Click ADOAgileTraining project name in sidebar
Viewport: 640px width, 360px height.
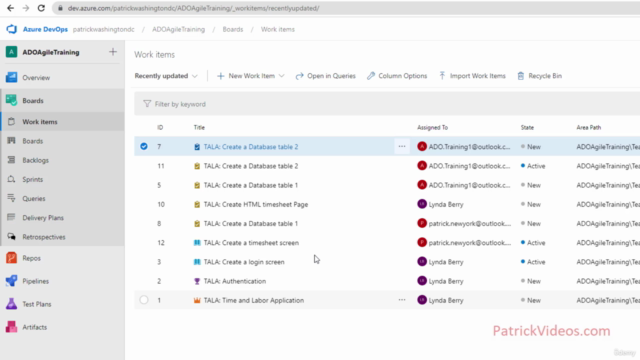pos(51,52)
